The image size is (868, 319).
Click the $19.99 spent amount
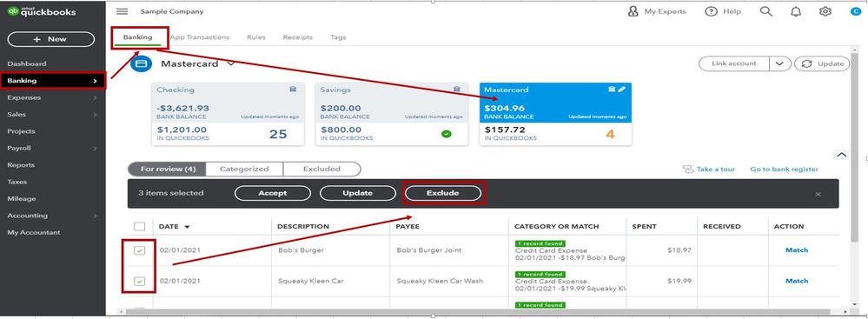click(x=679, y=282)
